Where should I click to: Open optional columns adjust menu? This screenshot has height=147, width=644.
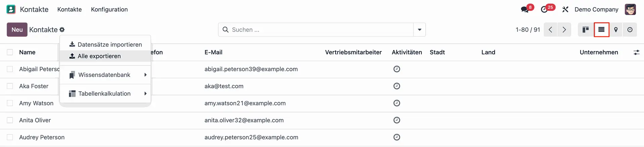[636, 52]
